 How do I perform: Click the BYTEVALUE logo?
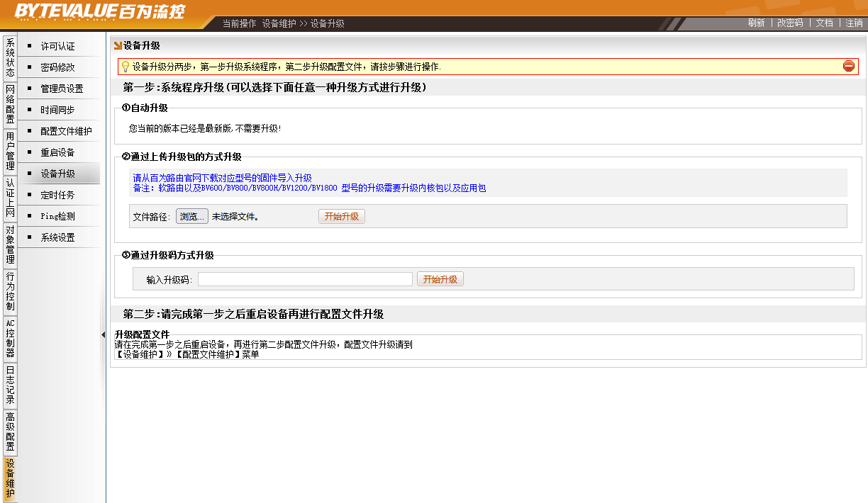click(99, 11)
